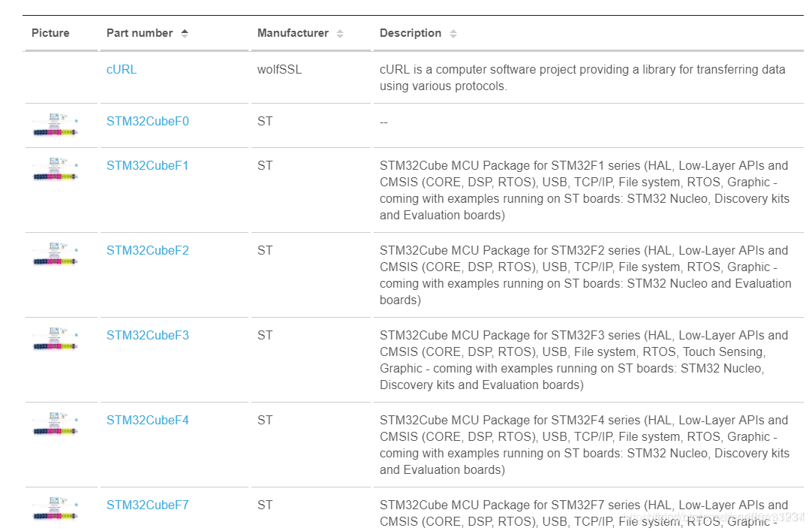The width and height of the screenshot is (812, 531).
Task: Open the STM32CubeF1 part link
Action: [148, 166]
